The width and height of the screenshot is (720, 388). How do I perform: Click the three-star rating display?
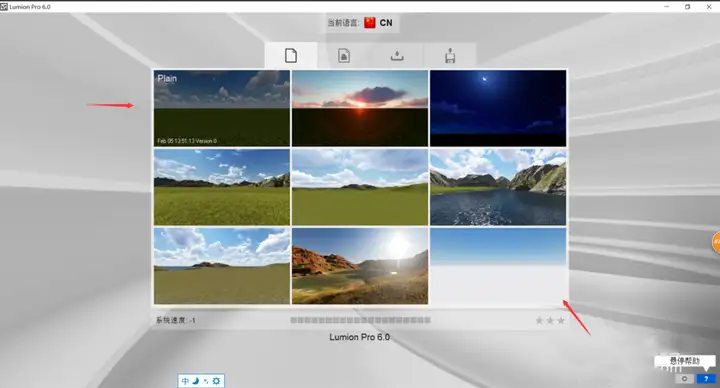pos(550,321)
